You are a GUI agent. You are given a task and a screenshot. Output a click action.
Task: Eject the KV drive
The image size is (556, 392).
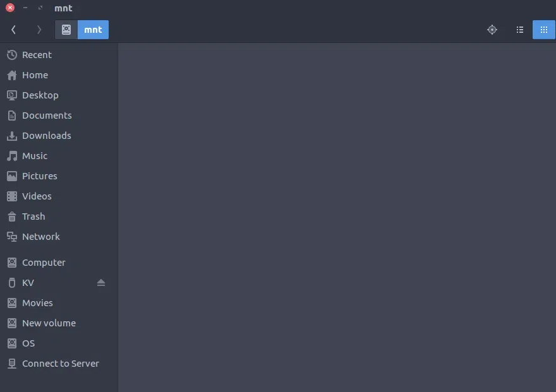pyautogui.click(x=101, y=283)
